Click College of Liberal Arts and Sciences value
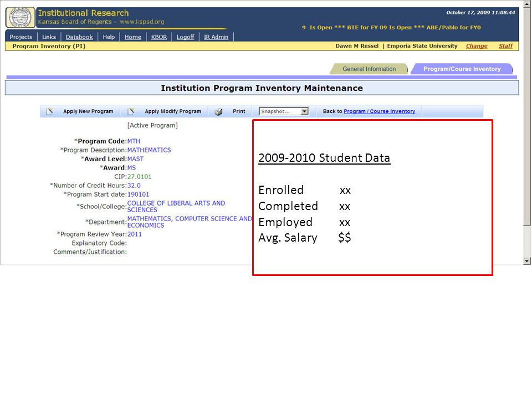Screen dimensions: 532x399 [x=176, y=206]
